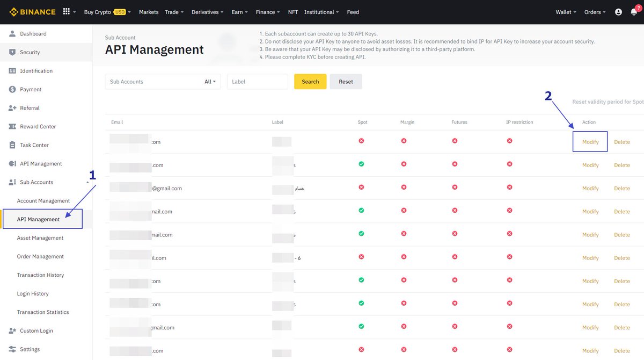Expand the Earn dropdown menu
The height and width of the screenshot is (360, 644).
(240, 12)
